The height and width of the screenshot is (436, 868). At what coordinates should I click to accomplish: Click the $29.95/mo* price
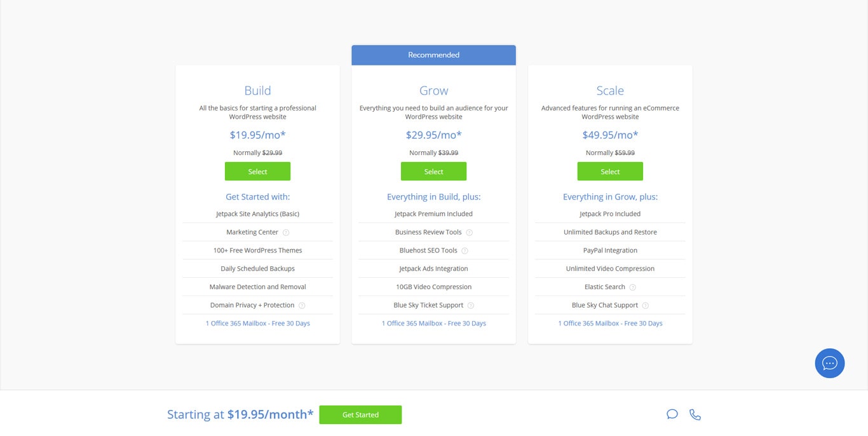pyautogui.click(x=433, y=135)
